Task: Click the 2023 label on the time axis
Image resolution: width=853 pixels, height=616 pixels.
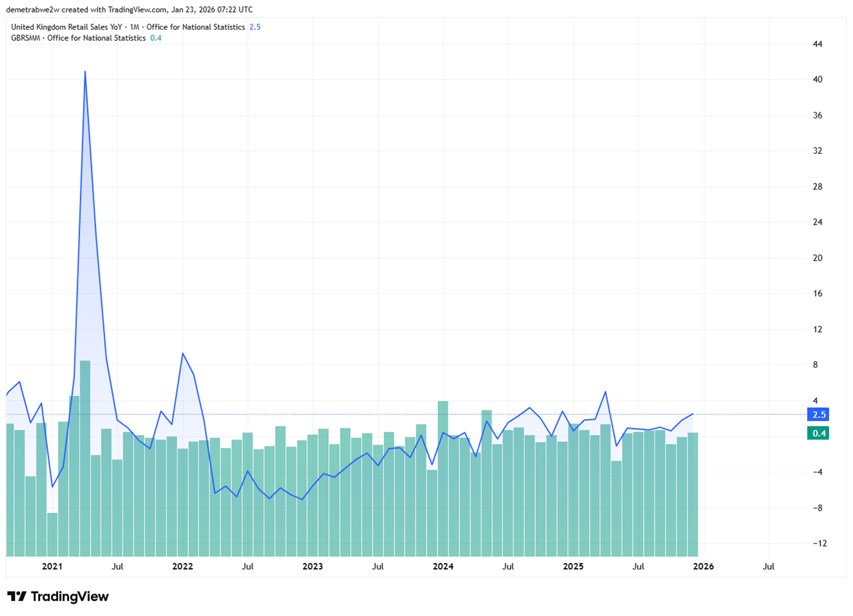Action: 313,566
